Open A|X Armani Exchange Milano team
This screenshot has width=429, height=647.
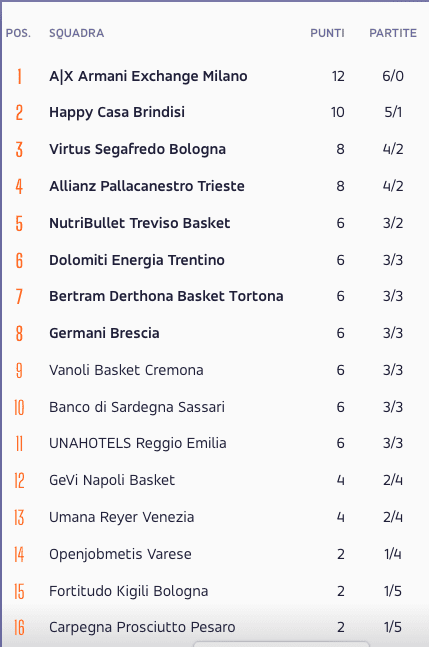coord(148,76)
